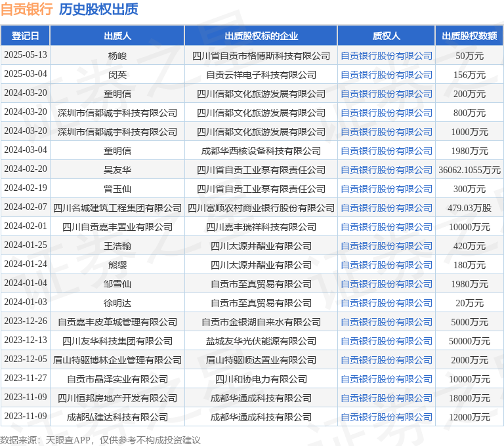
Task: Click pledgor name 杨峻
Action: (x=117, y=56)
